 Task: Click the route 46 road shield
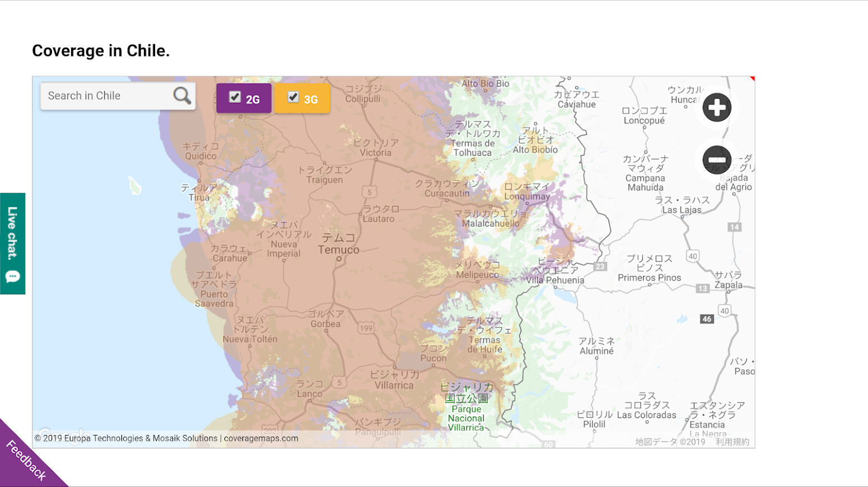pos(707,319)
